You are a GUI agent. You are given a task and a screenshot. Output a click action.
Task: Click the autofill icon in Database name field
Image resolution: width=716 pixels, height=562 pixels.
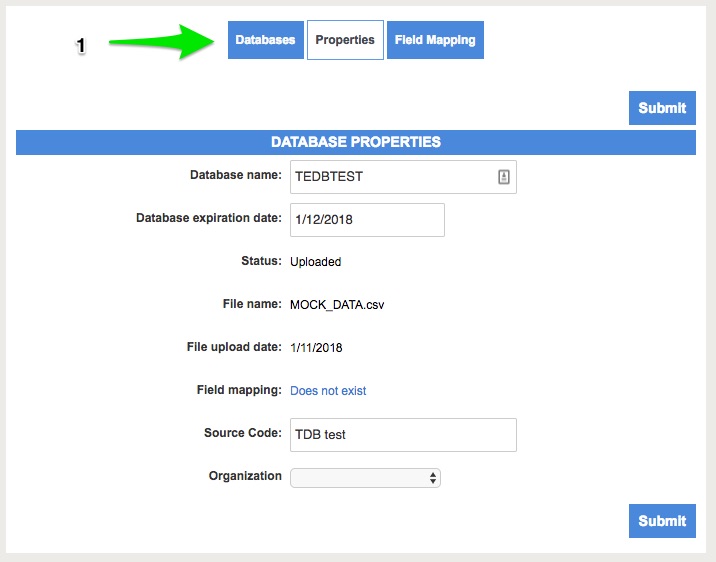coord(504,177)
